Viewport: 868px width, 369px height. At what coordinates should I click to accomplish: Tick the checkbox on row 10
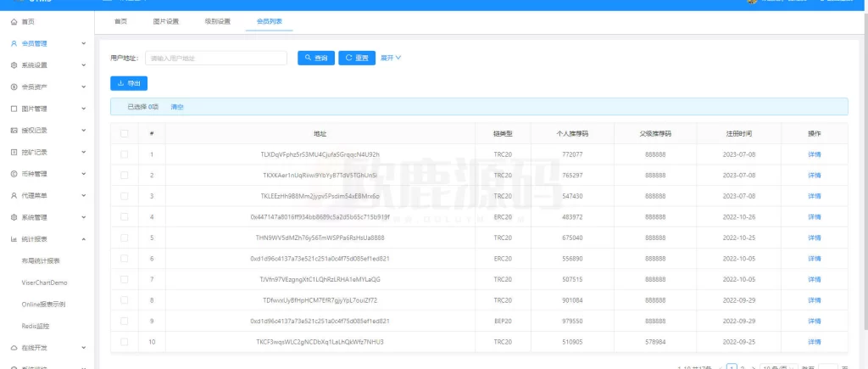point(124,342)
